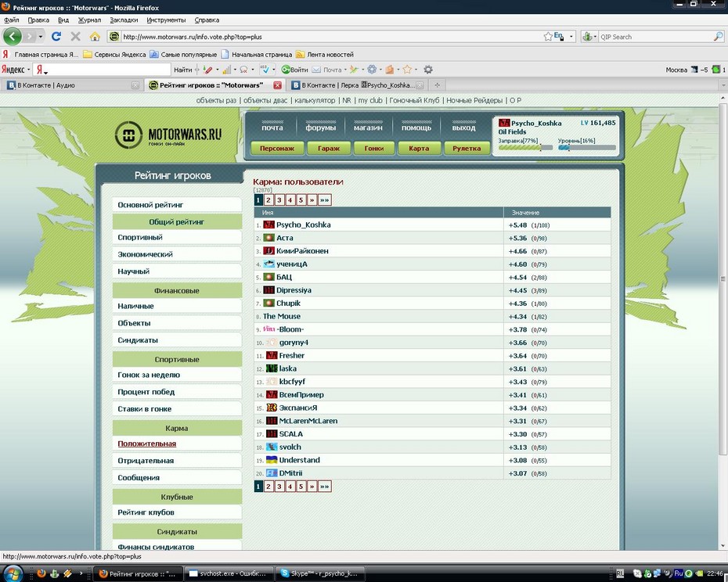
Task: Click the Ru language indicator in system tray
Action: click(x=679, y=573)
